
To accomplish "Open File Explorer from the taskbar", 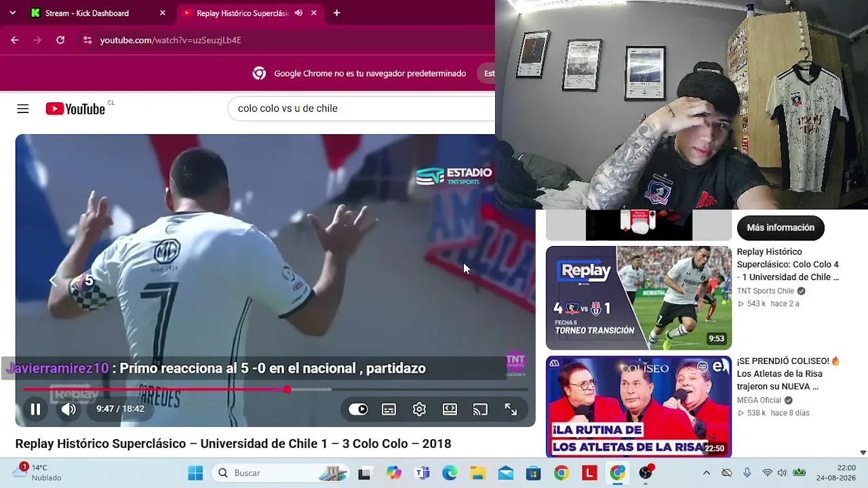I will (478, 473).
